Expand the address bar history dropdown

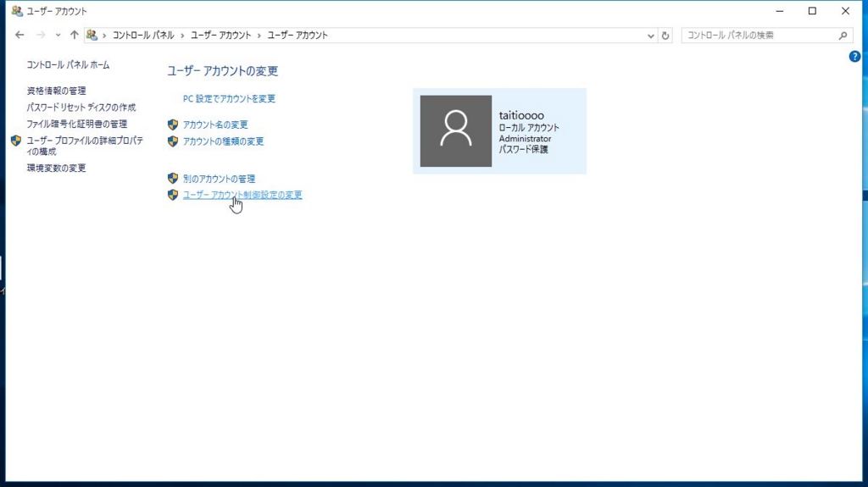(650, 36)
